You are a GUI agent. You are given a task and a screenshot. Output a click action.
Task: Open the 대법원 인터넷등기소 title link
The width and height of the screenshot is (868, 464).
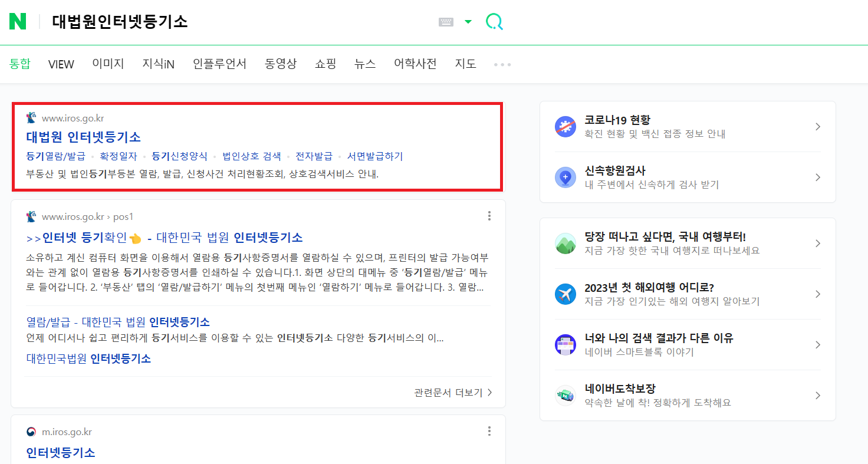point(83,137)
